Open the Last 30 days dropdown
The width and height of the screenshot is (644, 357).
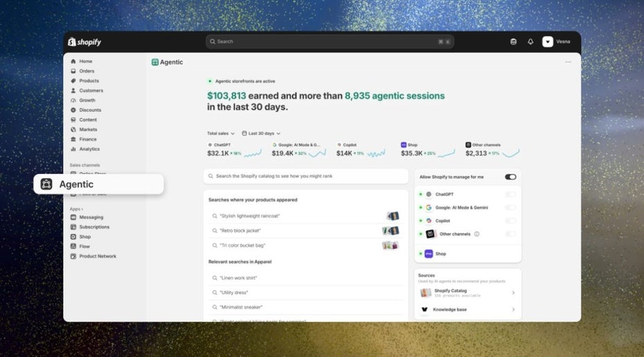261,133
